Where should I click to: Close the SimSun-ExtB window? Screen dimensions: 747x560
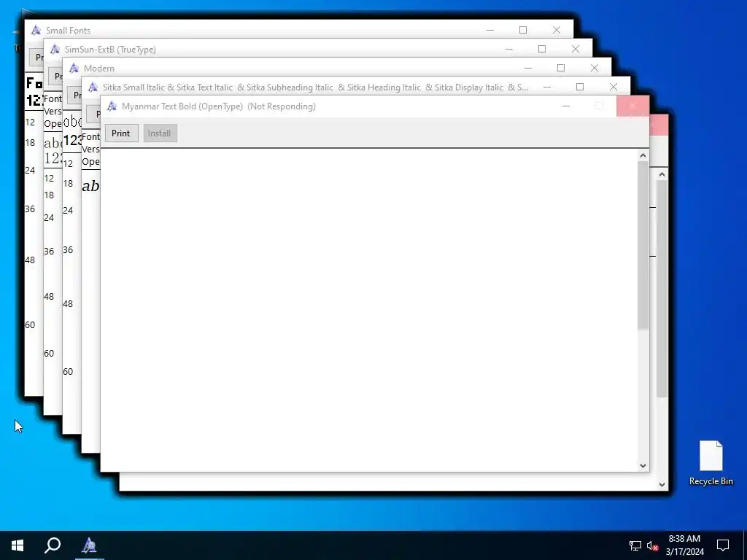[x=576, y=49]
